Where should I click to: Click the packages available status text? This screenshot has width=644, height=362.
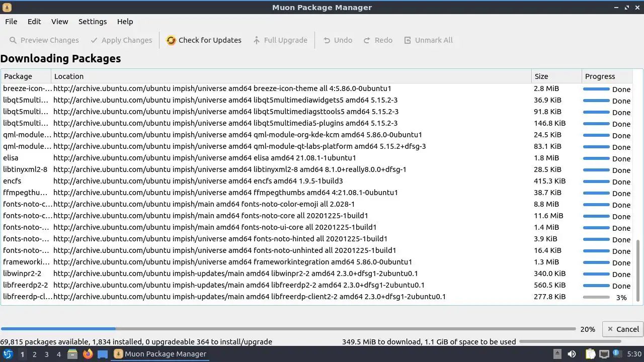136,342
